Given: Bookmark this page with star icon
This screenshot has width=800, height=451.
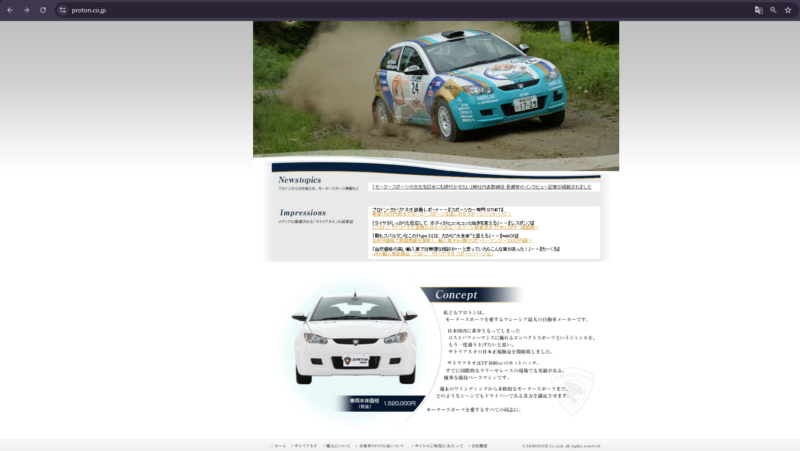Looking at the screenshot, I should [x=788, y=9].
